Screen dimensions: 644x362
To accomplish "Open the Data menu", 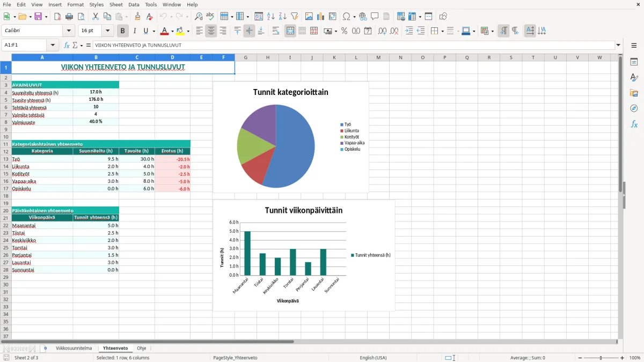I will point(134,4).
